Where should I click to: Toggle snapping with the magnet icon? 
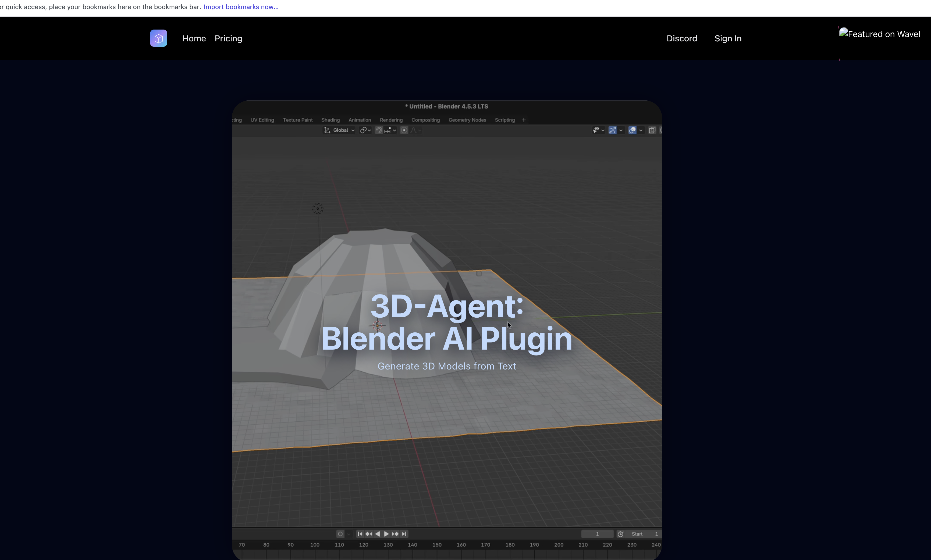coord(379,130)
